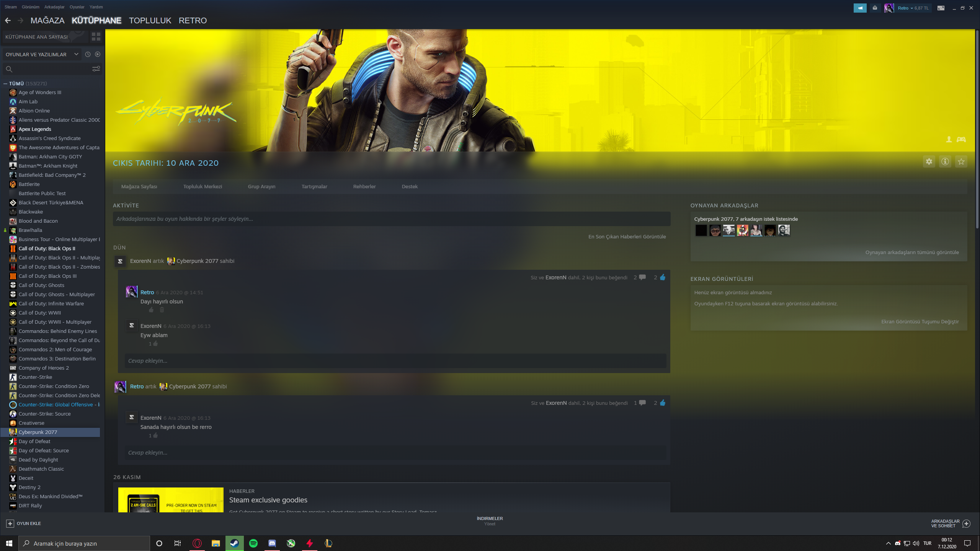Click the recent activity clock icon
The image size is (980, 551).
coord(88,54)
